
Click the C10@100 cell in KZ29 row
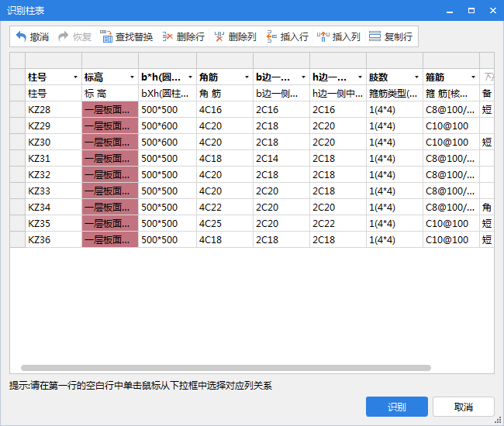(451, 125)
